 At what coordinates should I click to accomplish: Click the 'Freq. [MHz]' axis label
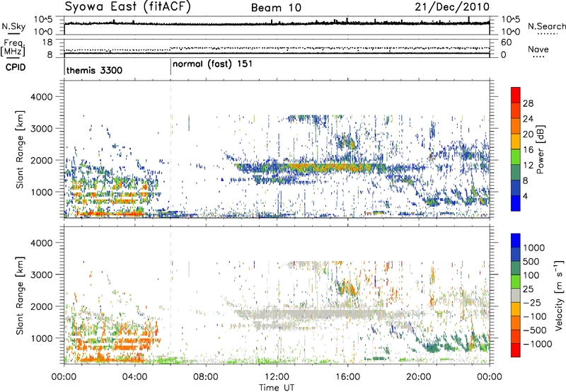click(13, 47)
